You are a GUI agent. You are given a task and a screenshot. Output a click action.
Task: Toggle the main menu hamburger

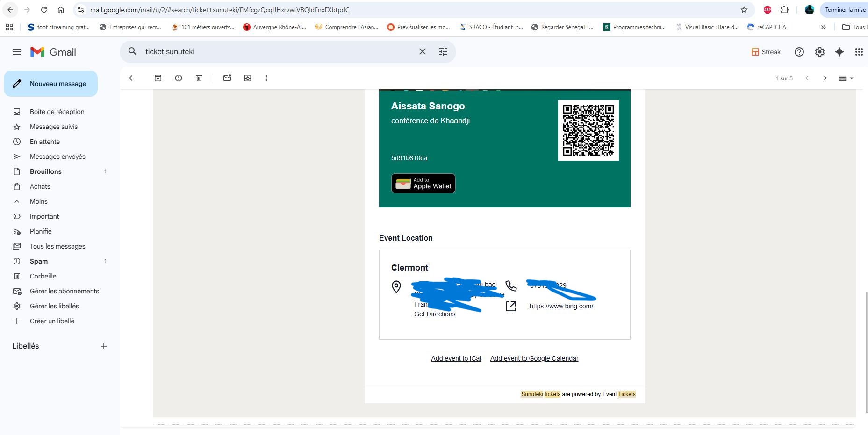tap(17, 52)
